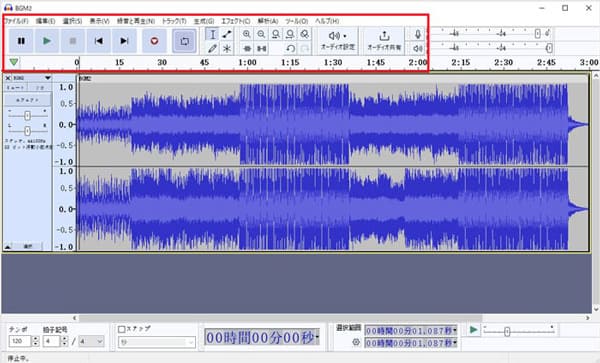Click the BGM2 clip title bar
Viewport: 600px width, 363px height.
pos(333,78)
